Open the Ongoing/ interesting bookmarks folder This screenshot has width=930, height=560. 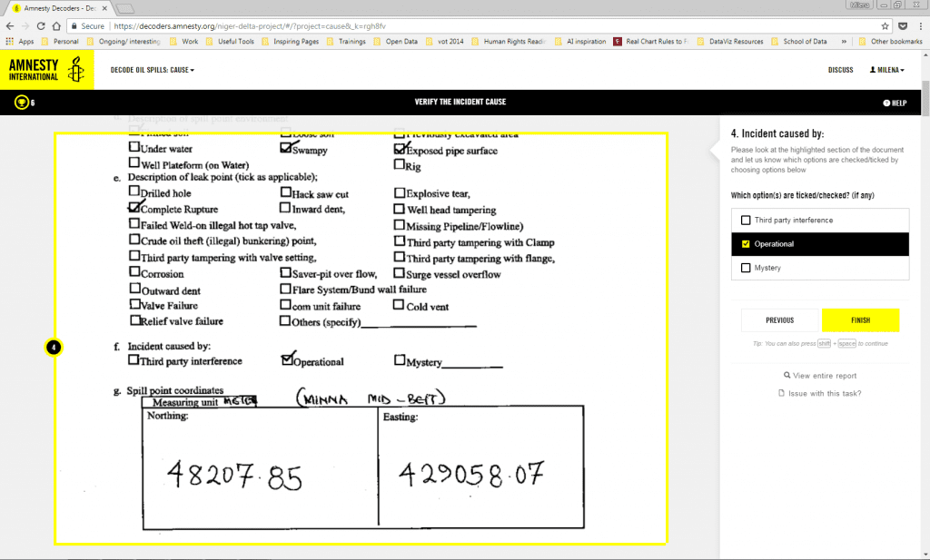(124, 42)
